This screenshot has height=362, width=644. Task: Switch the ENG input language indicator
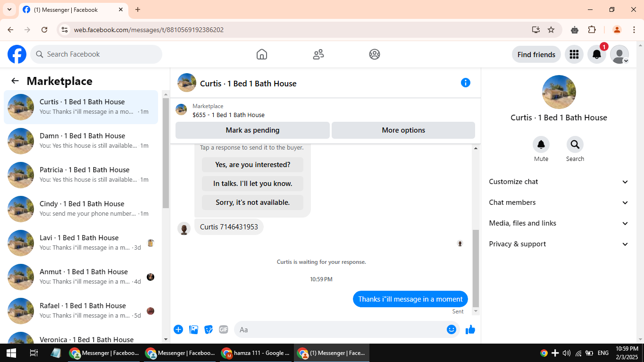603,353
